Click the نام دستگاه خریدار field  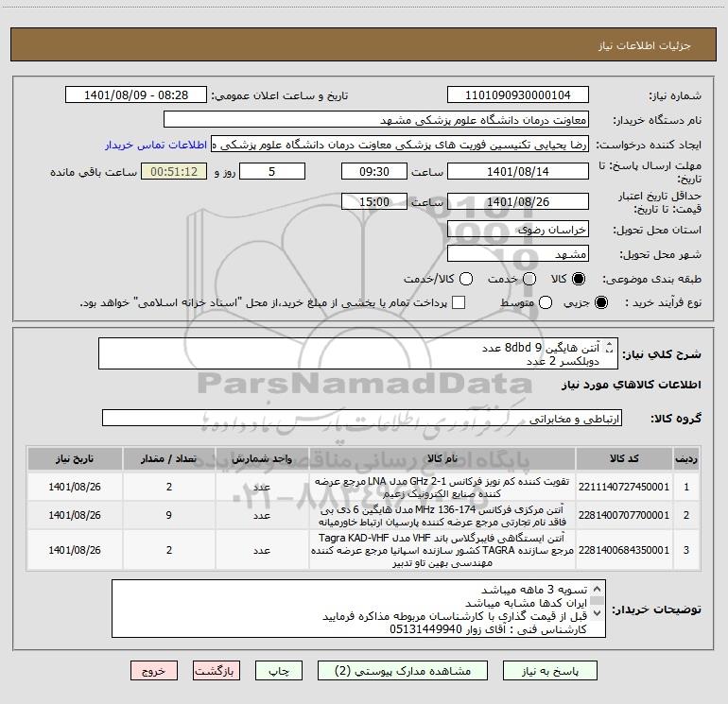pos(376,119)
